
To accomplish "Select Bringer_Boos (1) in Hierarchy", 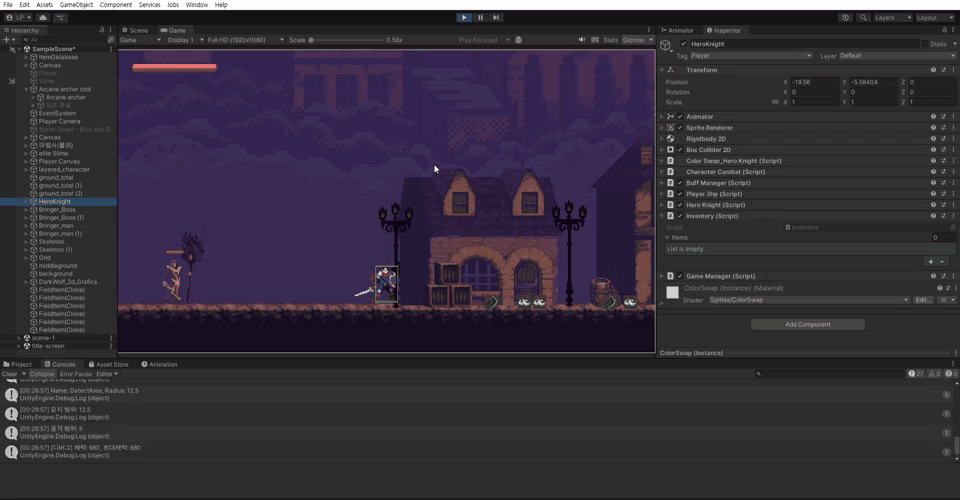I will pos(61,218).
